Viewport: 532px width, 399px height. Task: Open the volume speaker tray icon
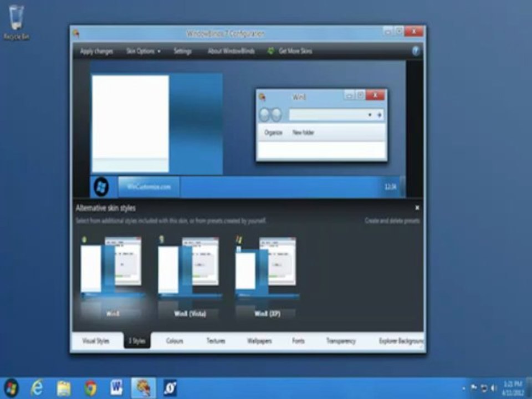(x=494, y=388)
